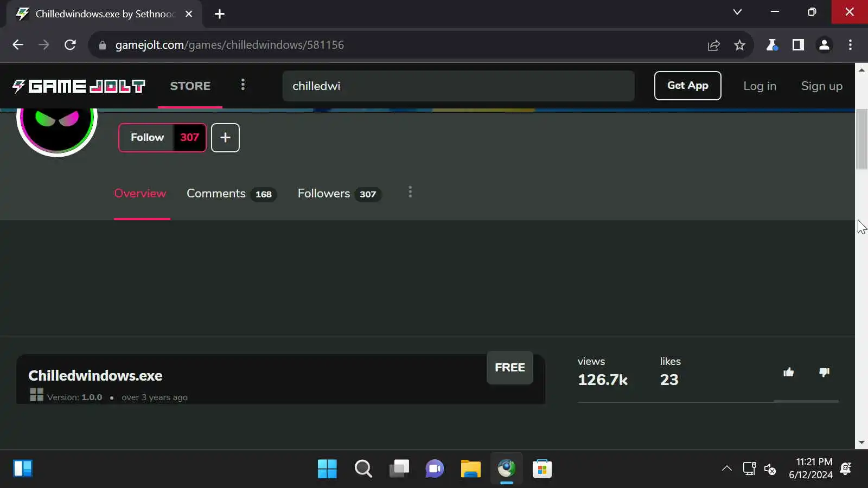Viewport: 868px width, 488px height.
Task: Open the tab search dropdown
Action: [737, 12]
